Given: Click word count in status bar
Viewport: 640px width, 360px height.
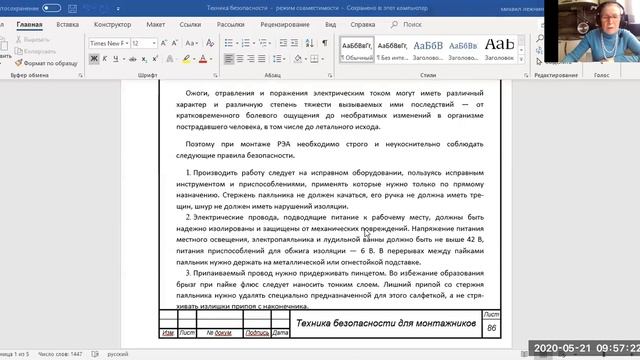Looking at the screenshot, I should click(x=60, y=354).
